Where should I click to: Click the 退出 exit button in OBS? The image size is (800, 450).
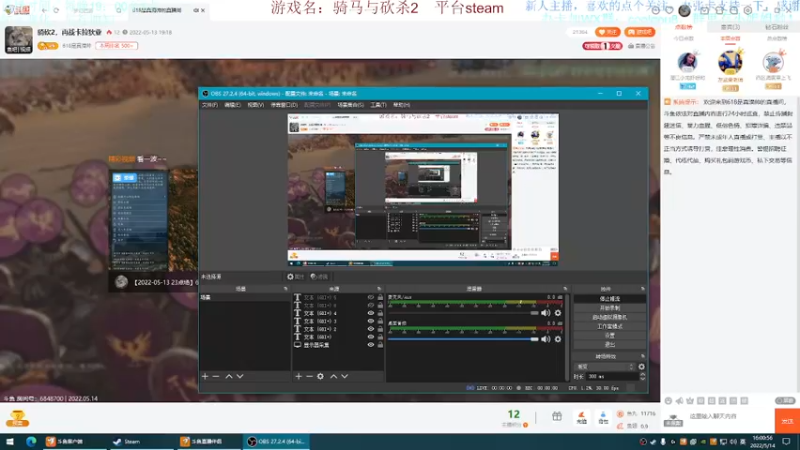tap(610, 344)
